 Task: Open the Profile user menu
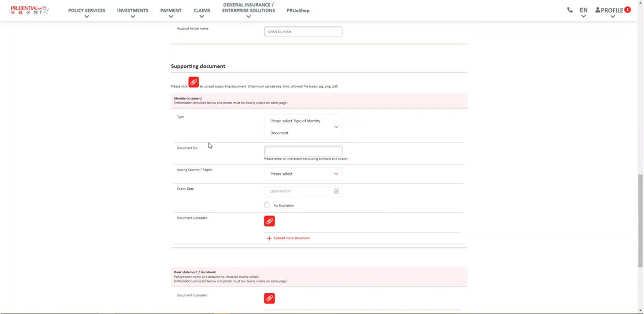click(x=609, y=10)
